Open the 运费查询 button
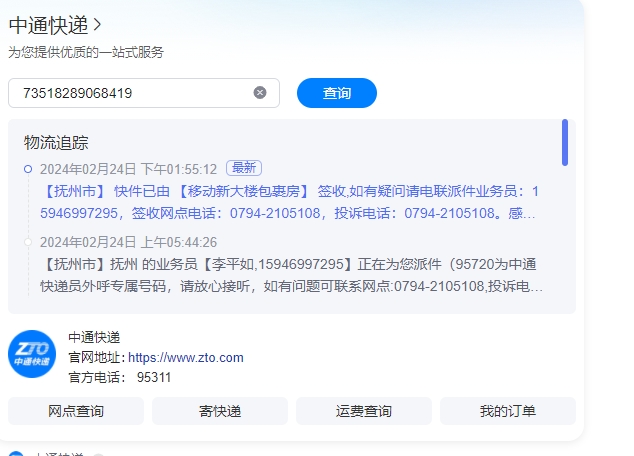 [364, 411]
